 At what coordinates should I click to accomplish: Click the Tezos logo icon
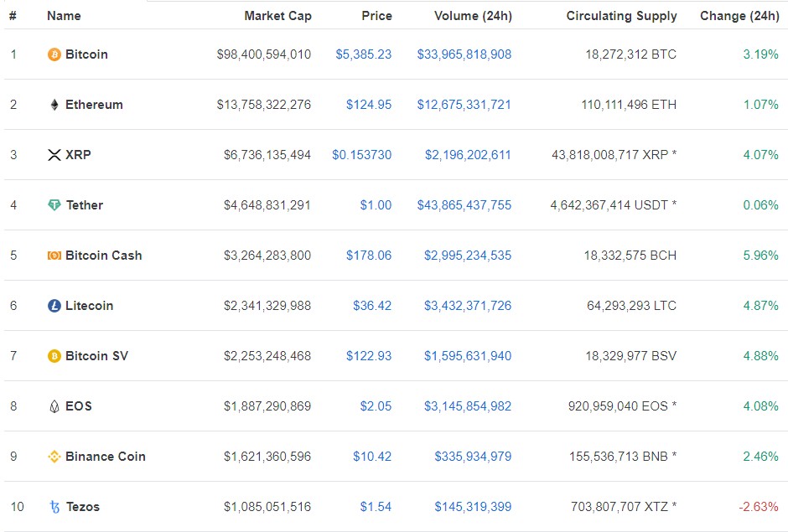(54, 506)
